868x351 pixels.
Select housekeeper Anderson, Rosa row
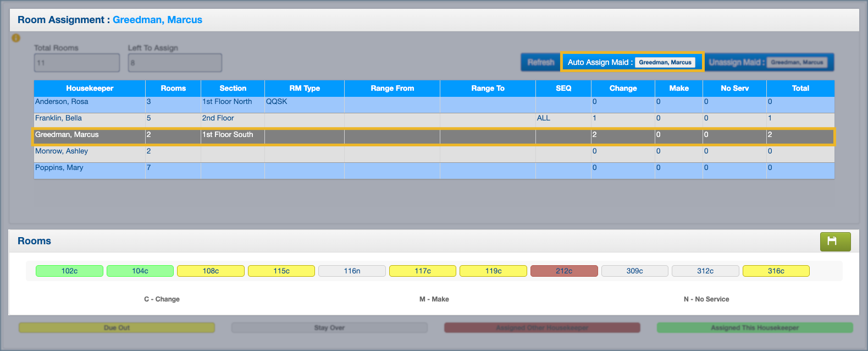click(62, 102)
